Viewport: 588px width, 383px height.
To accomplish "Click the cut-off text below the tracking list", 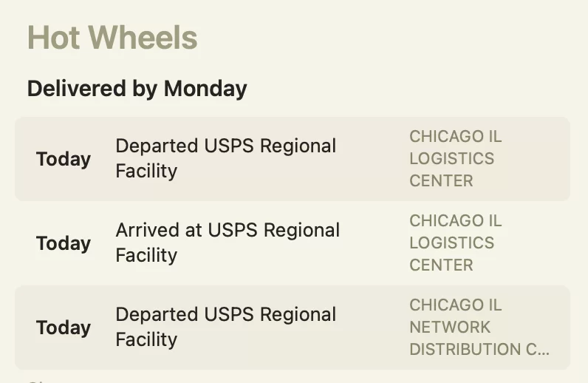I will (36, 381).
